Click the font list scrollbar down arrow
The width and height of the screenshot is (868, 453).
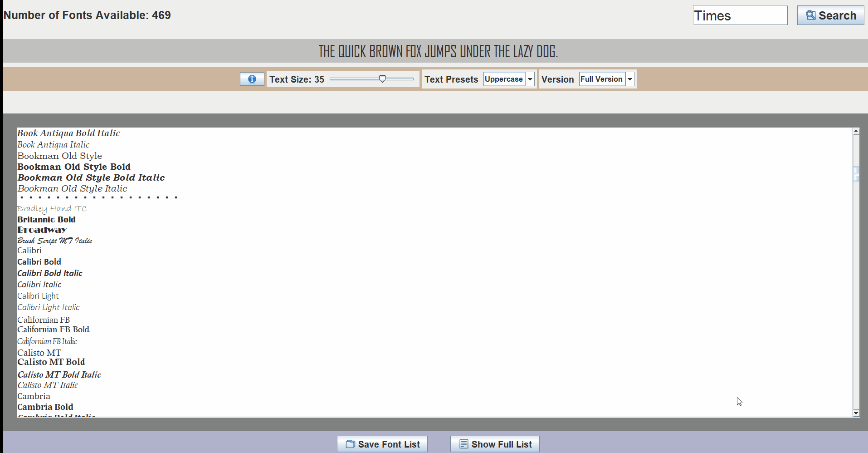point(856,413)
